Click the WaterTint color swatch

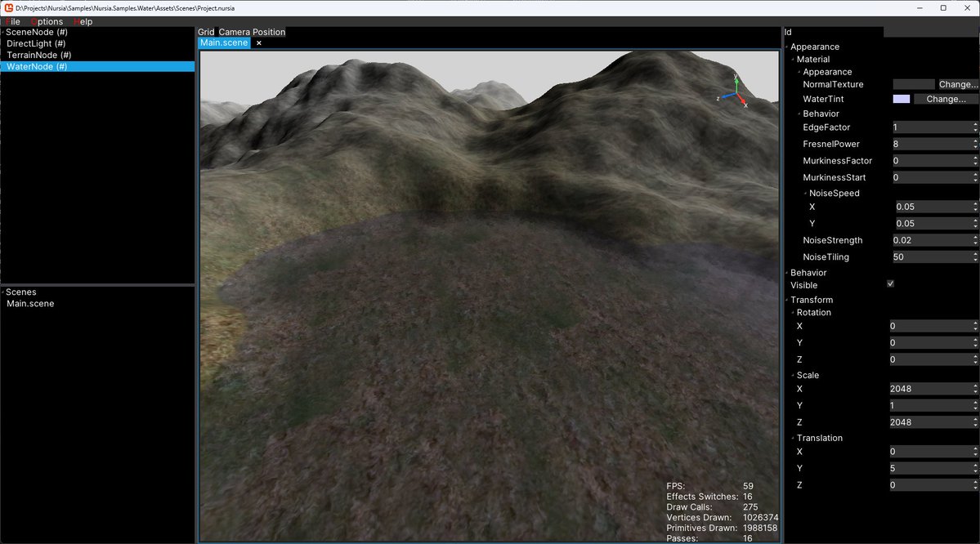click(x=902, y=99)
